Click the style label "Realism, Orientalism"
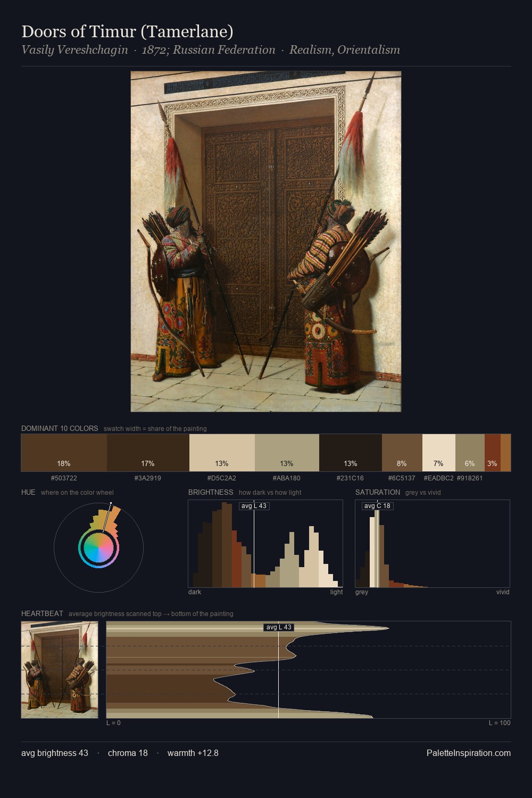 (345, 50)
